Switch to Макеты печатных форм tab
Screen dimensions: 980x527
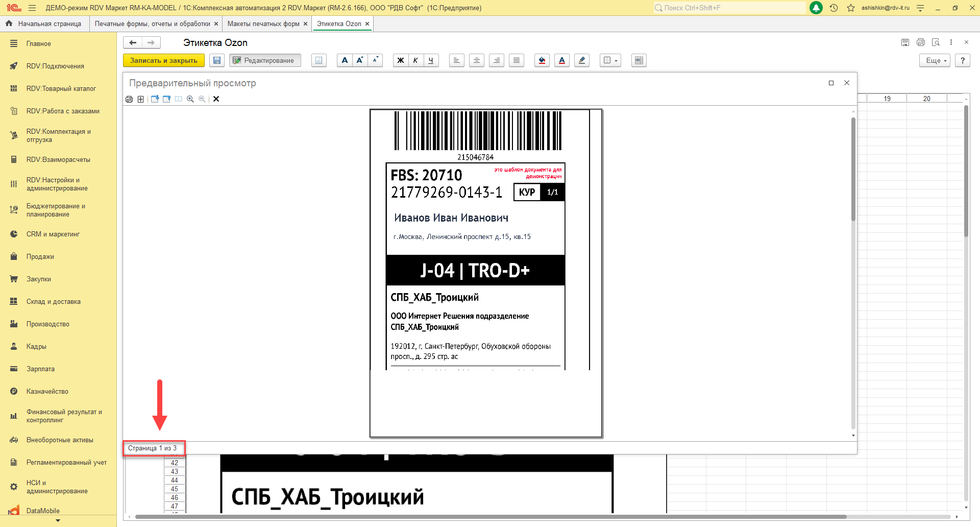pos(263,24)
